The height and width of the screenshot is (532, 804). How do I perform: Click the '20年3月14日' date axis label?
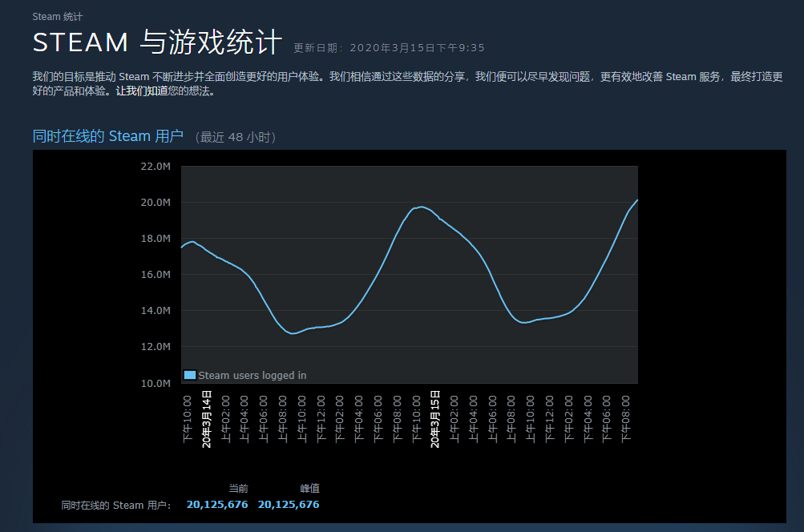tap(207, 419)
